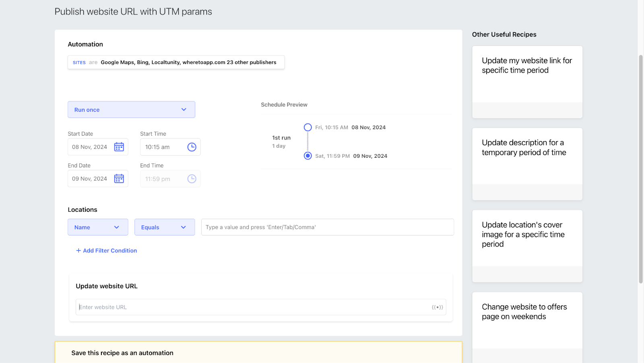Add Filter Condition link
This screenshot has width=644, height=363.
coord(110,250)
